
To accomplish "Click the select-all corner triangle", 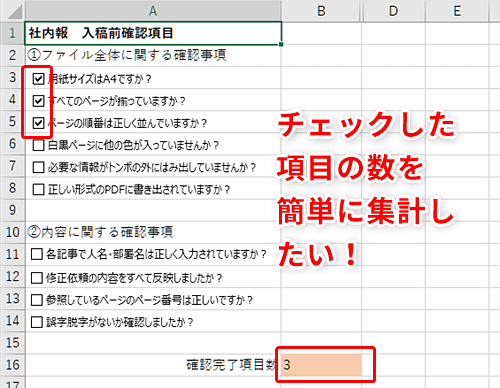I will [x=15, y=12].
